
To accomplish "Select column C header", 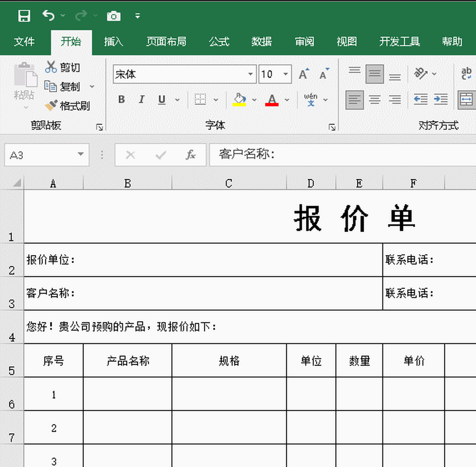I will (229, 183).
